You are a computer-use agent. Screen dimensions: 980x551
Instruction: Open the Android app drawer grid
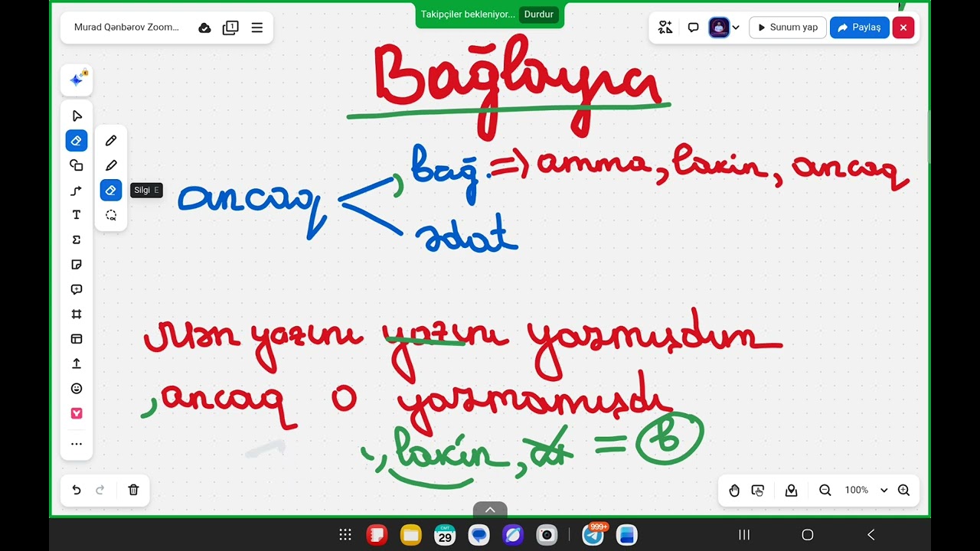[345, 535]
